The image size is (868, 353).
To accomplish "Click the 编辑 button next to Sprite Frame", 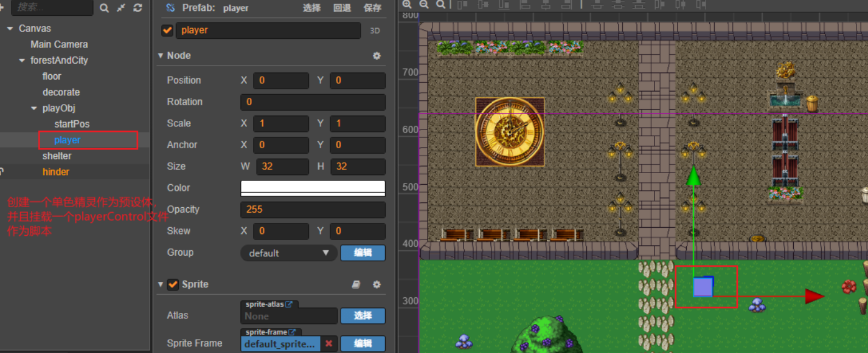I will (363, 343).
